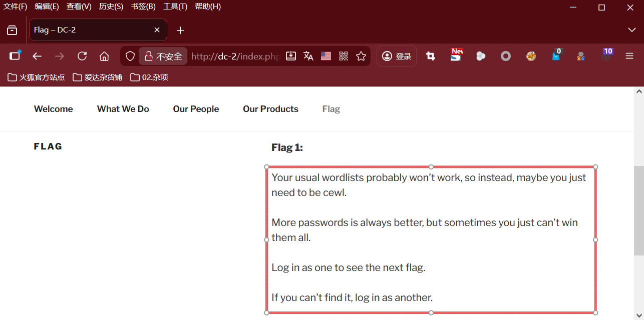The width and height of the screenshot is (644, 320).
Task: Click the detective figure extension icon
Action: coord(581,56)
